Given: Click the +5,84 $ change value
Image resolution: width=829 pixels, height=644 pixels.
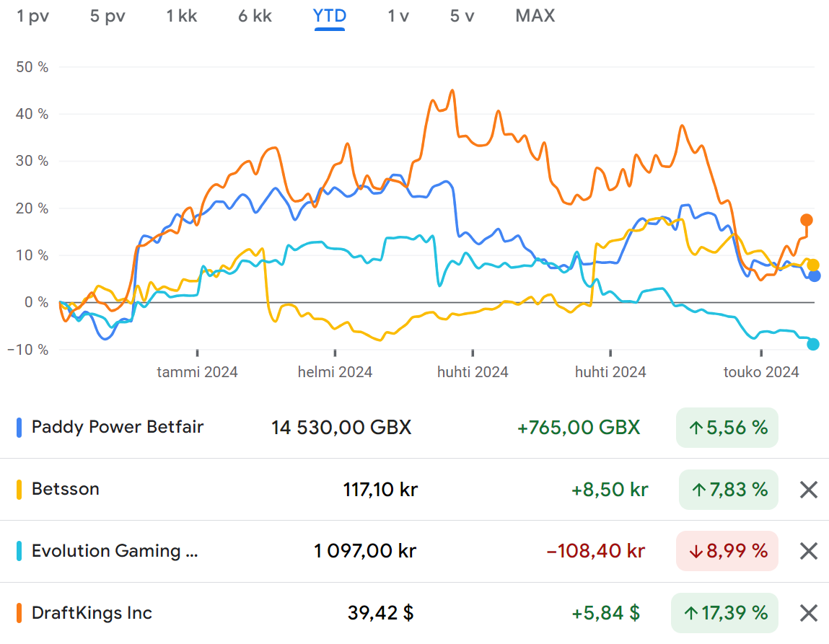Looking at the screenshot, I should (x=606, y=613).
